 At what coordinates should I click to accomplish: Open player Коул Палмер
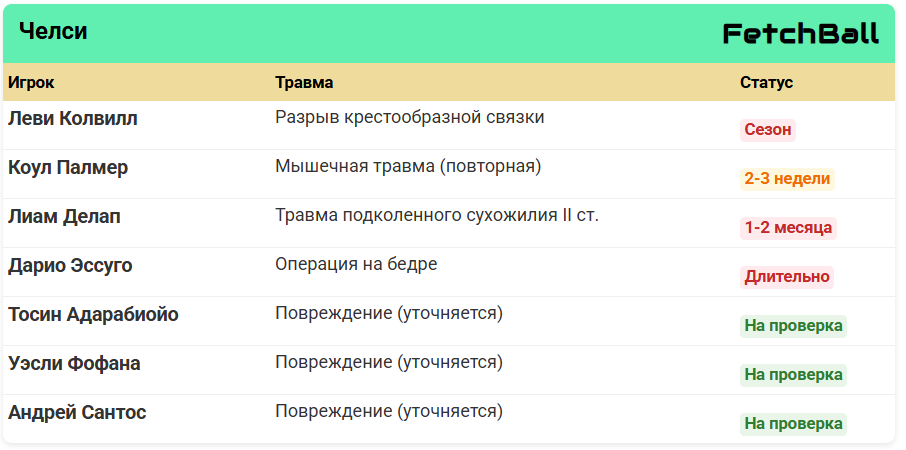[68, 168]
